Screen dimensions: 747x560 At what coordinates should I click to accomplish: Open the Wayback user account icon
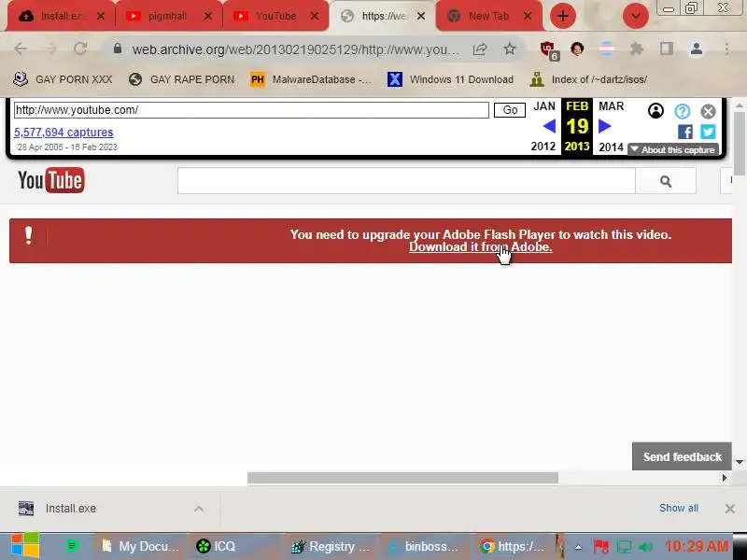click(x=656, y=111)
